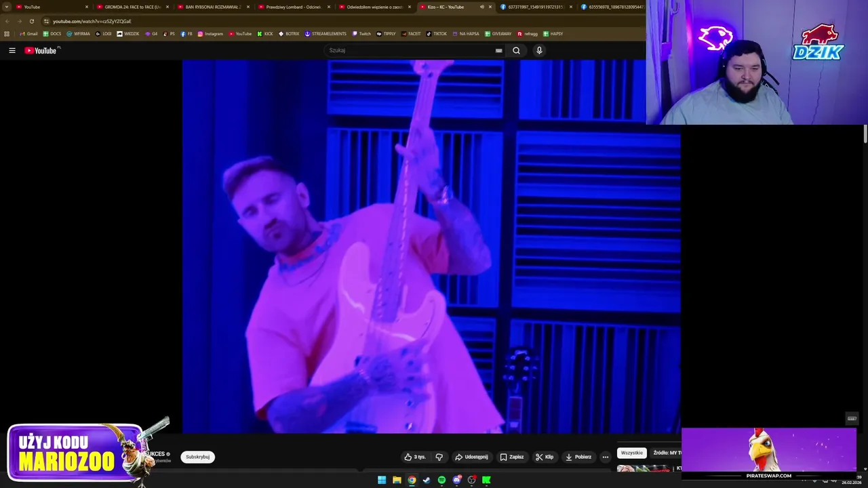
Task: Open the DOCS bookmark
Action: tap(52, 34)
